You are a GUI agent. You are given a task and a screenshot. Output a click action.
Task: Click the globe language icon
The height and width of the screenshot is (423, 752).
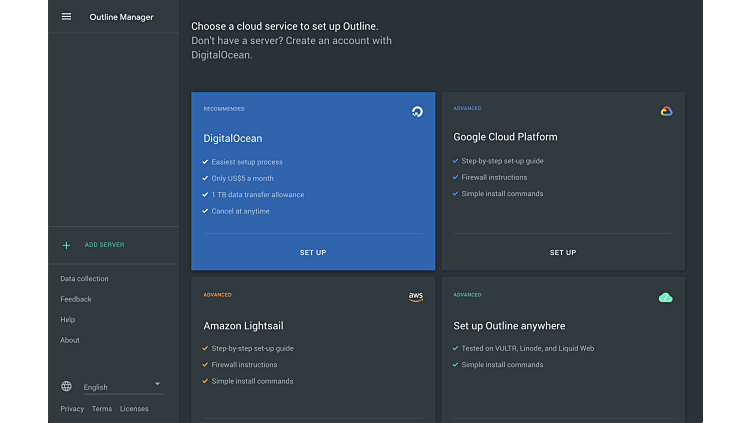[x=66, y=386]
